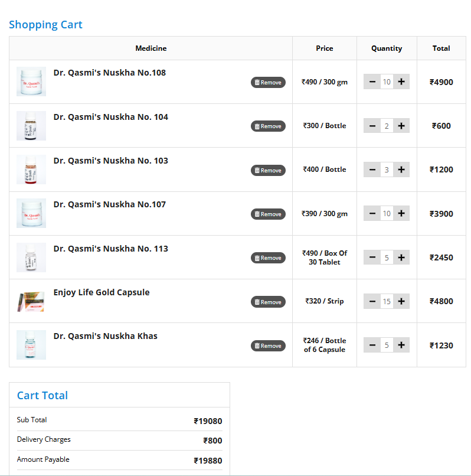Remove Dr. Qasmi's Nuskha Khas item
Screen dimensions: 471x476
pos(268,345)
